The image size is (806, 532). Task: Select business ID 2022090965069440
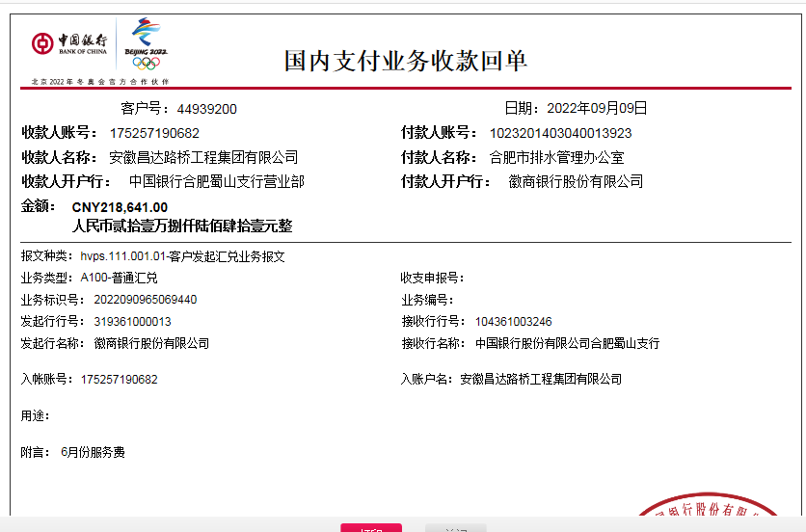(x=145, y=300)
